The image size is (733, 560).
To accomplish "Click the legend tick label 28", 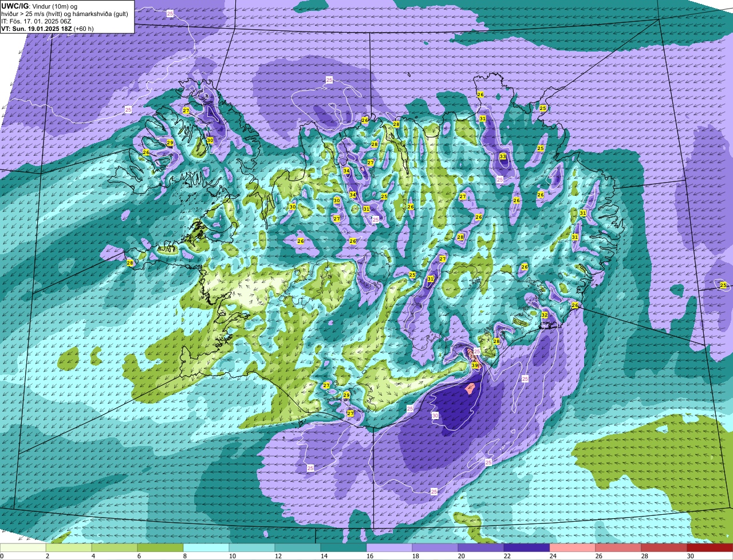I will [645, 556].
